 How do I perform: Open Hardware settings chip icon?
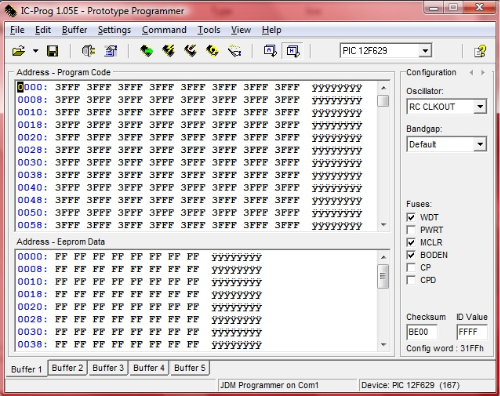pyautogui.click(x=88, y=51)
